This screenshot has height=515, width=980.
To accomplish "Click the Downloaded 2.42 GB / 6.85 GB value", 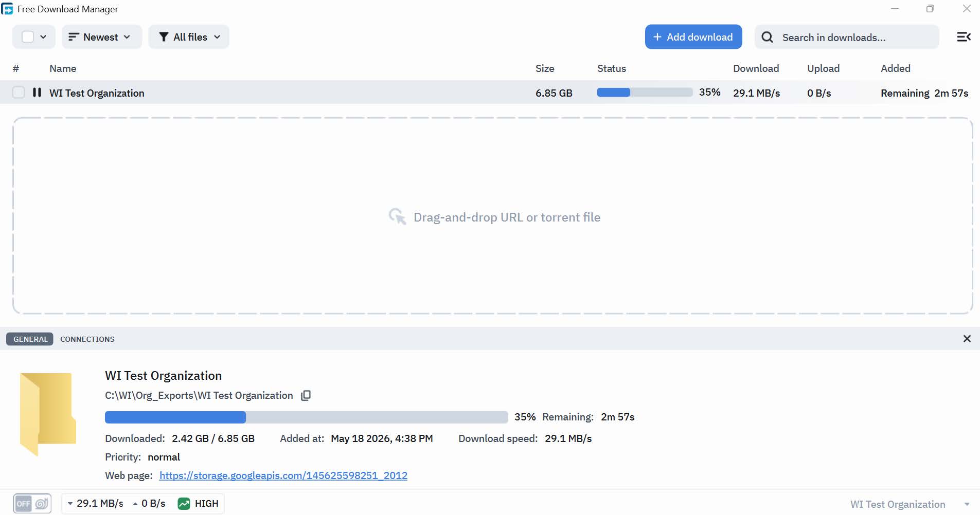I will [213, 438].
